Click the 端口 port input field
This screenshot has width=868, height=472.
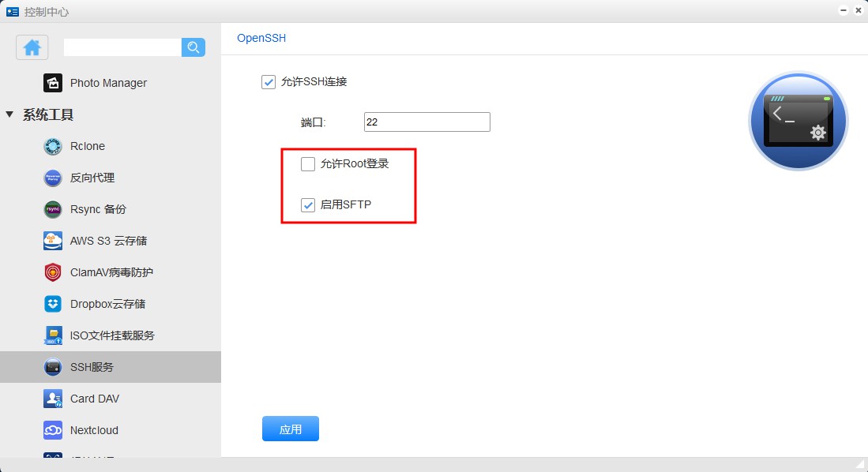pos(426,122)
